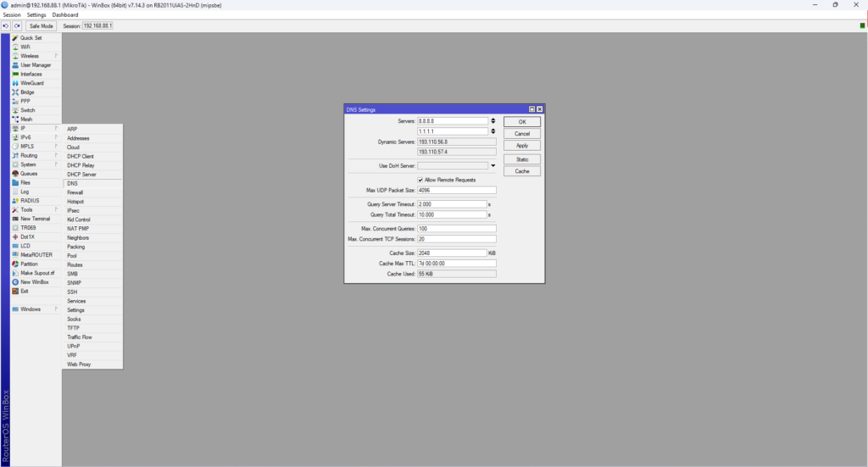Expand the Use DoH Server dropdown arrow
Screen dimensions: 868x467
pos(492,166)
